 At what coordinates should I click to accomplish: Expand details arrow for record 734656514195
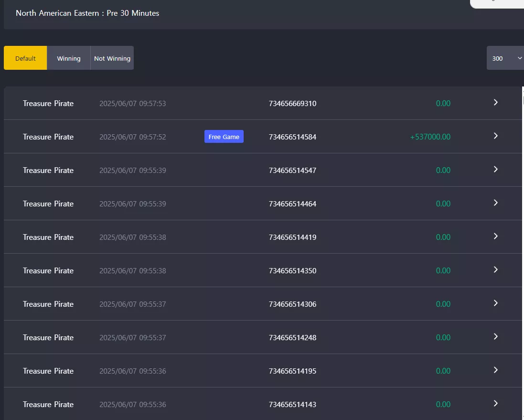coord(496,370)
